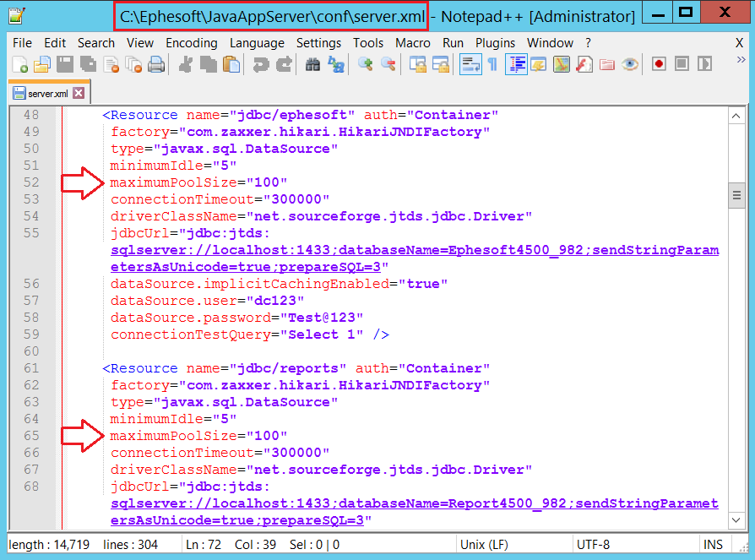
Task: Select the server.xml document tab
Action: click(x=47, y=94)
